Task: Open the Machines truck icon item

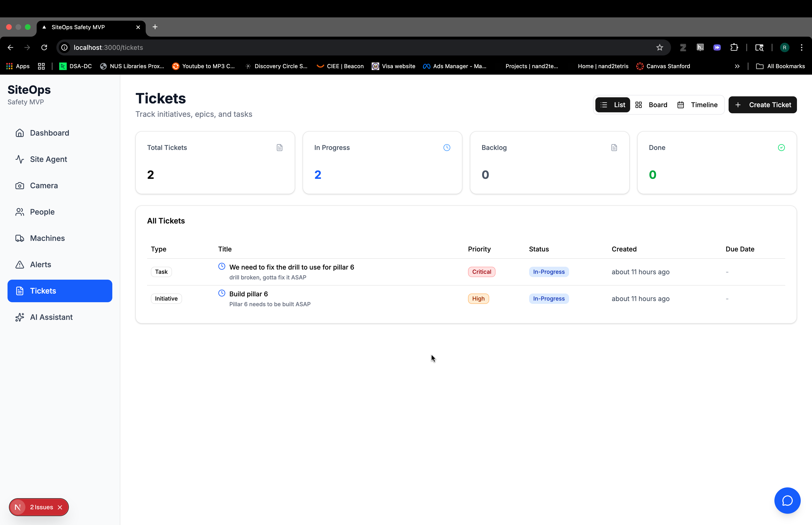Action: click(x=20, y=238)
